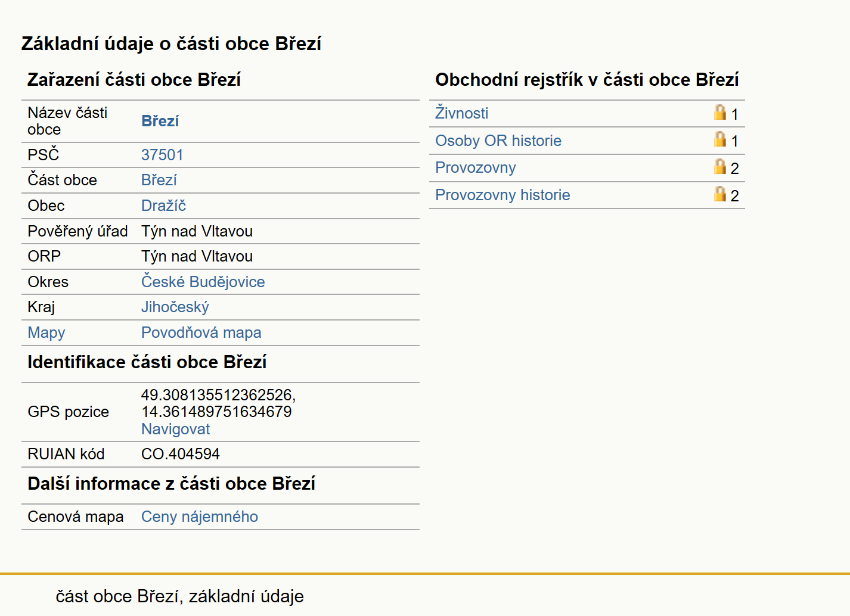The image size is (850, 616).
Task: Click the GPS coordinates text
Action: (x=219, y=403)
